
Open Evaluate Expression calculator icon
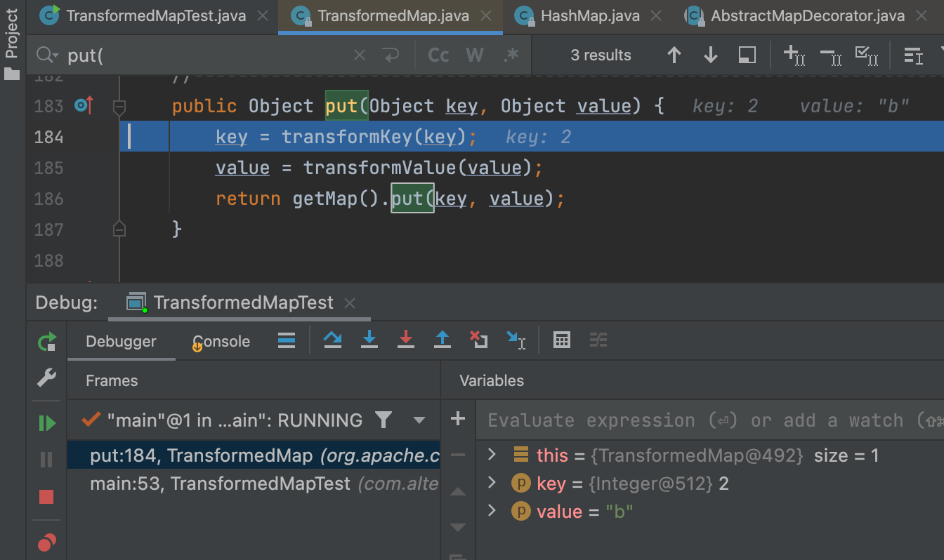tap(561, 340)
